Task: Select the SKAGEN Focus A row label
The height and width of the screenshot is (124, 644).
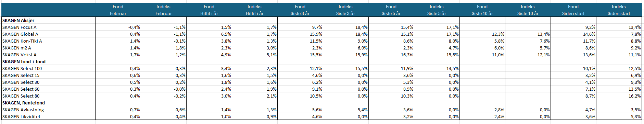Action: coord(48,27)
